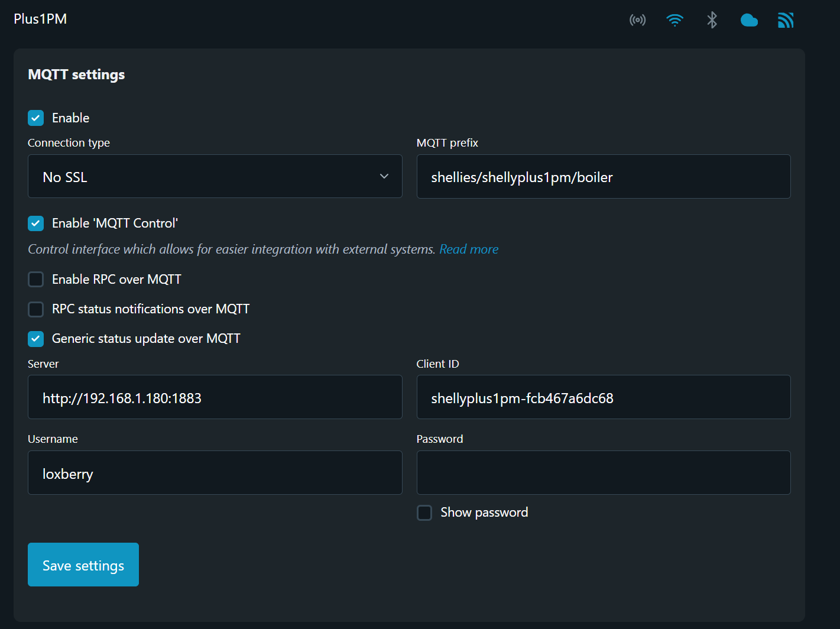Click the Wi-Fi status icon
This screenshot has height=629, width=840.
[674, 20]
